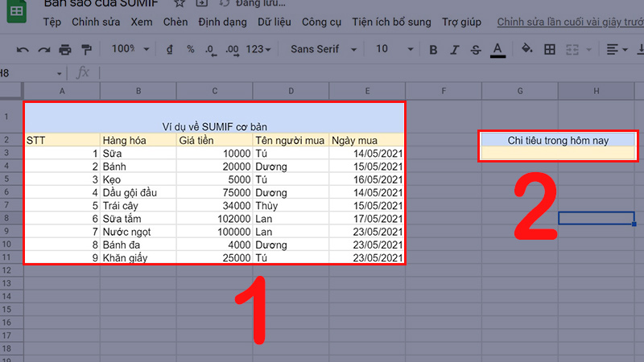This screenshot has width=644, height=362.
Task: Click the move to folder icon
Action: tap(201, 3)
